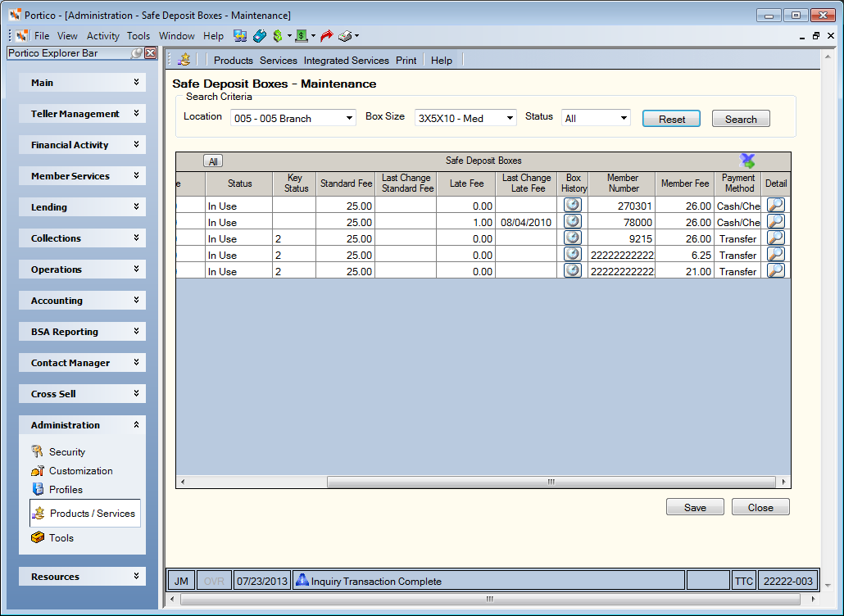
Task: Open detail magnifier for member 270301
Action: pyautogui.click(x=776, y=205)
